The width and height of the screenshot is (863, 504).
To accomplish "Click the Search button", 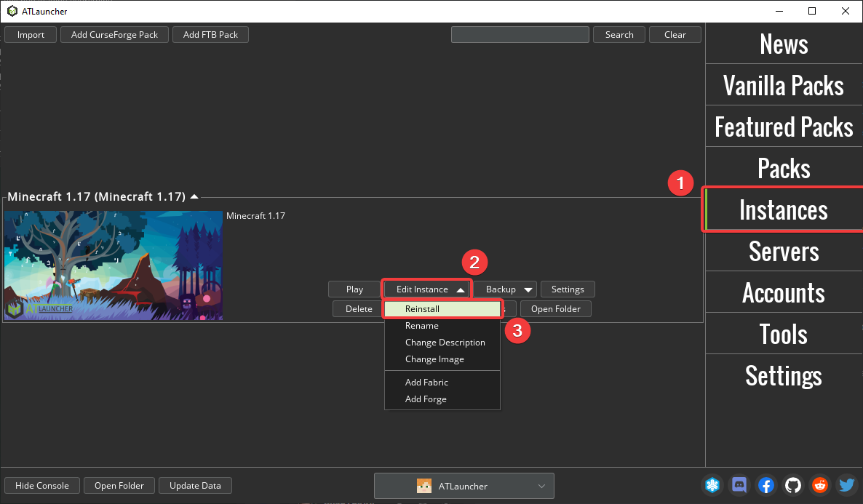I will [619, 35].
